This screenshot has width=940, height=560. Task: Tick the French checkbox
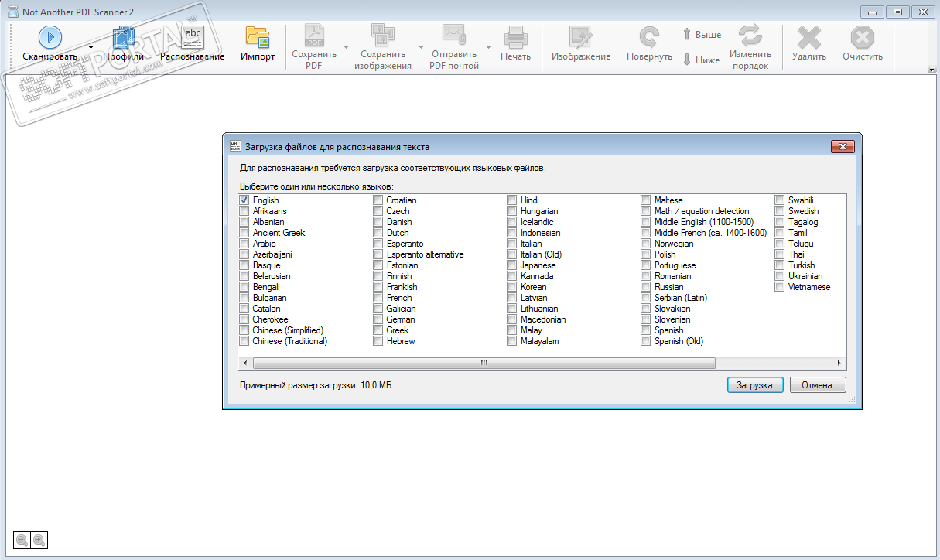point(378,298)
